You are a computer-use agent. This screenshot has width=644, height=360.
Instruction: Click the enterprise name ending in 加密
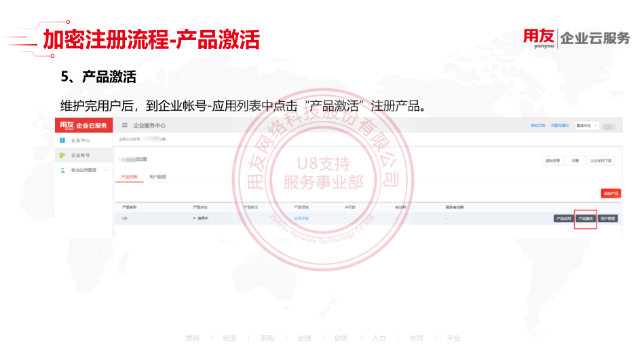(x=133, y=160)
